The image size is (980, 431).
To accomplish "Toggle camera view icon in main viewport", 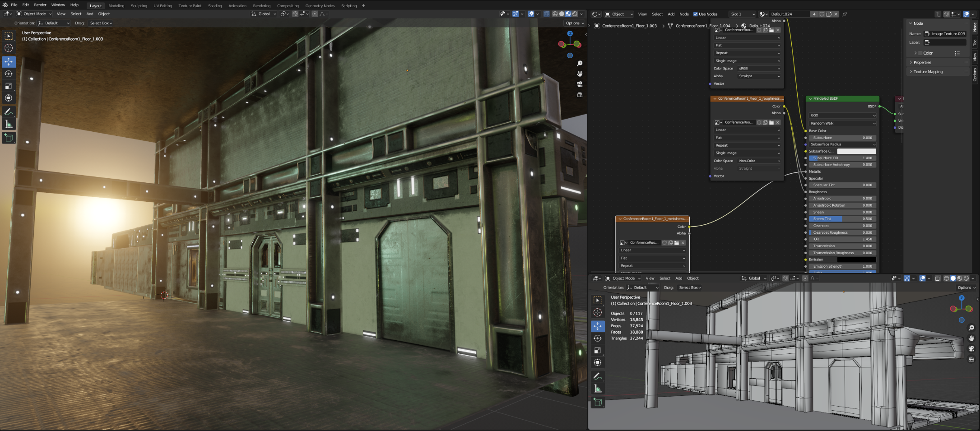I will pos(580,84).
